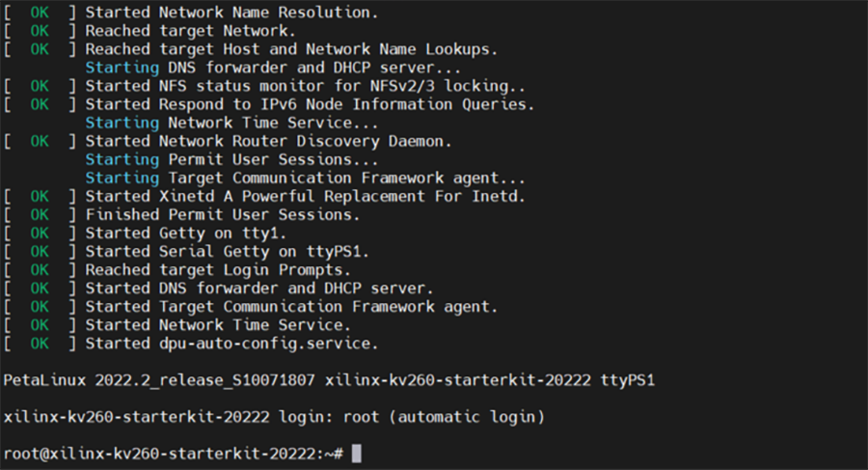This screenshot has height=470, width=868.
Task: Click 'Started Network Time Service.' line
Action: [x=177, y=325]
